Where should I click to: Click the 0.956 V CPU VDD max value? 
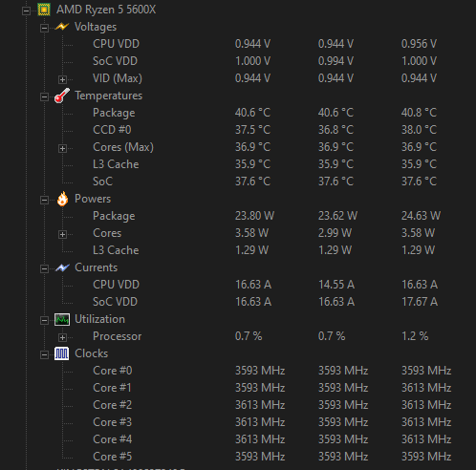click(x=419, y=44)
